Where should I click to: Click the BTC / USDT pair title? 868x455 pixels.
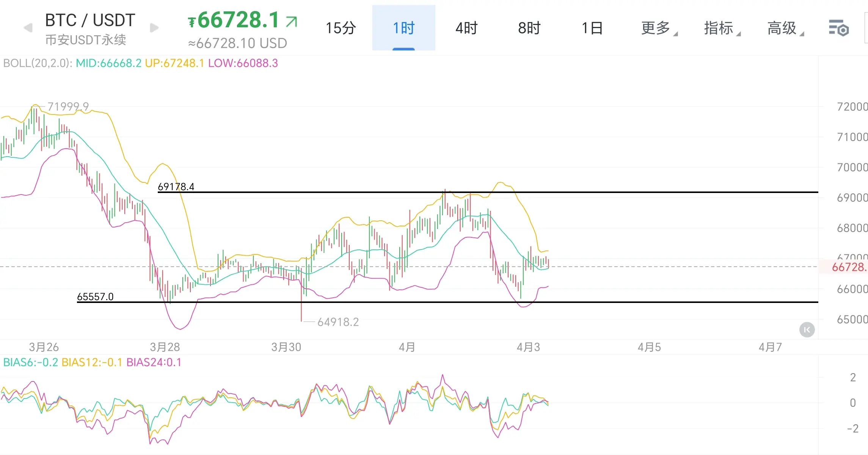coord(90,20)
